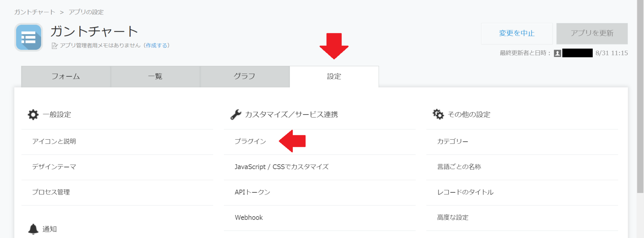
Task: Switch to the 一覧 tab
Action: [x=155, y=77]
